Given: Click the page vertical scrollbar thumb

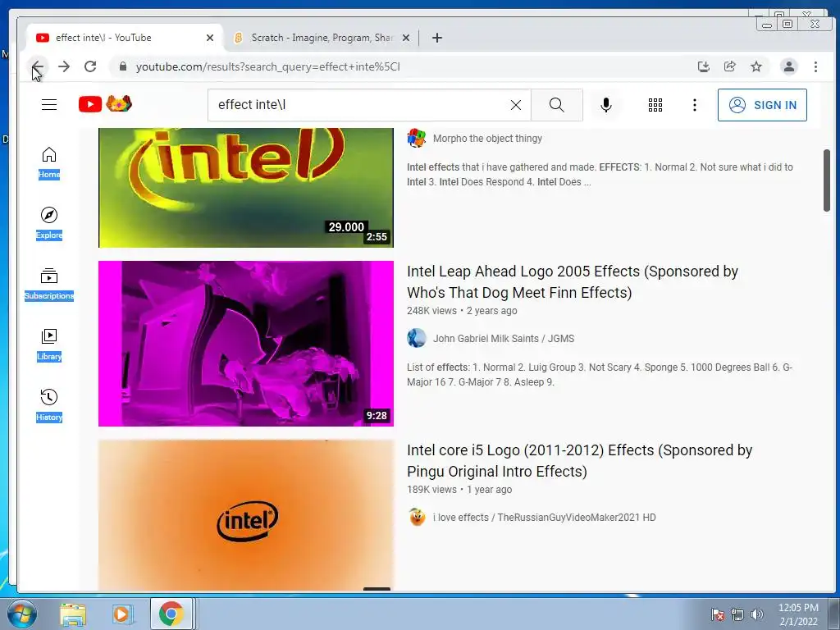Looking at the screenshot, I should click(x=827, y=180).
